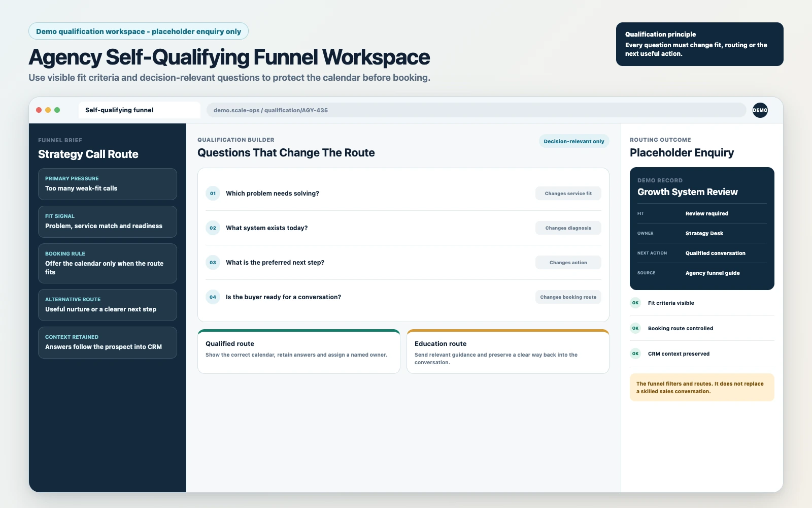Viewport: 812px width, 508px height.
Task: Click the 'Booking route controlled' status text
Action: 681,328
